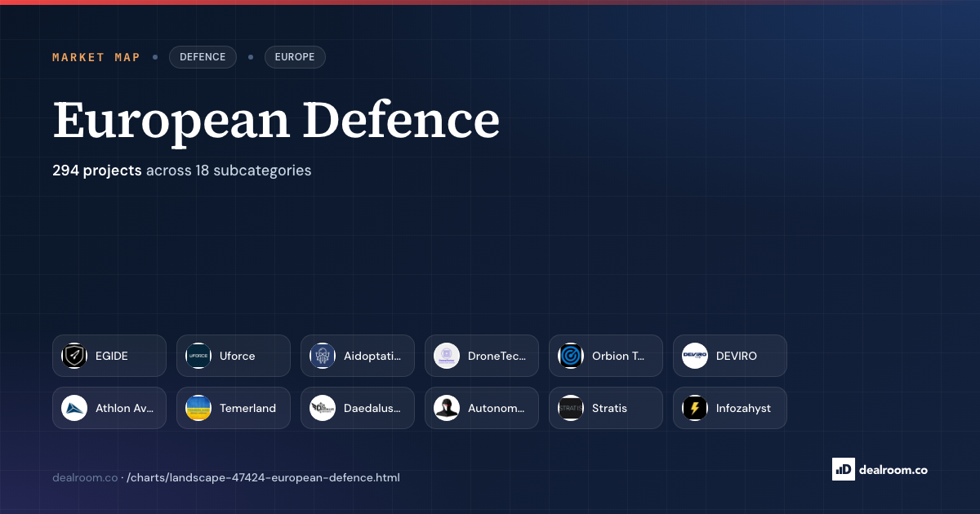The image size is (980, 514).
Task: Open the landscape-47424-european-defence.html path link
Action: [x=263, y=477]
